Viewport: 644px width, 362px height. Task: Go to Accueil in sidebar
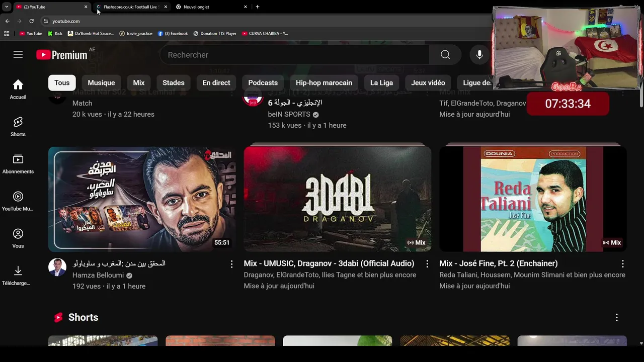pos(18,89)
